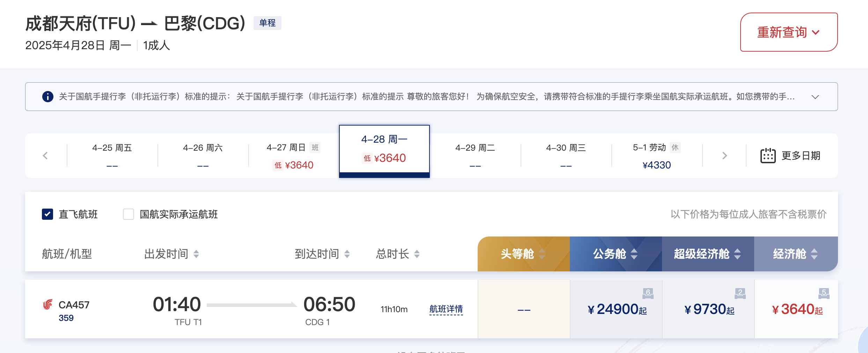This screenshot has height=353, width=868.
Task: Click the calendar icon for more dates
Action: click(768, 156)
